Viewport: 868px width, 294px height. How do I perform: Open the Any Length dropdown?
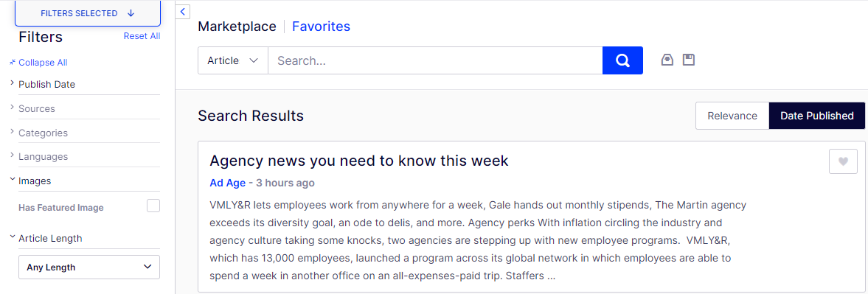click(x=89, y=267)
